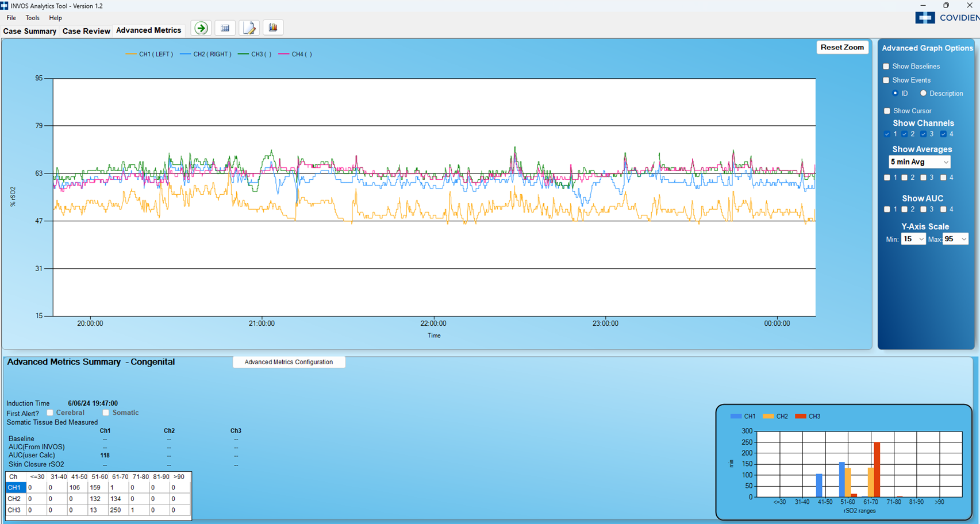Viewport: 980px width, 524px height.
Task: Check Show AUC checkbox 4
Action: [943, 210]
